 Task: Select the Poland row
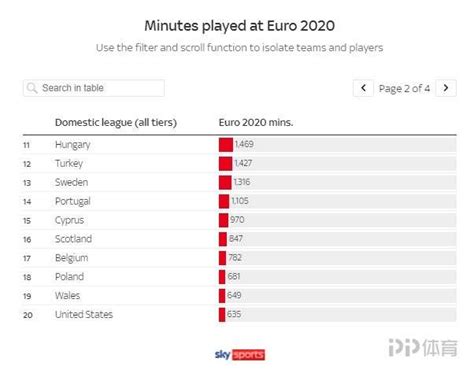click(239, 277)
